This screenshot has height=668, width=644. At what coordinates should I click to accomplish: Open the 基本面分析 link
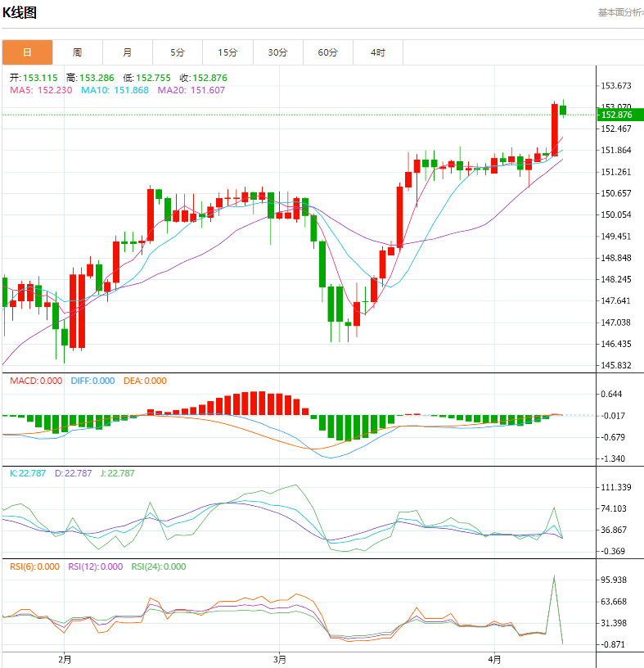point(619,12)
